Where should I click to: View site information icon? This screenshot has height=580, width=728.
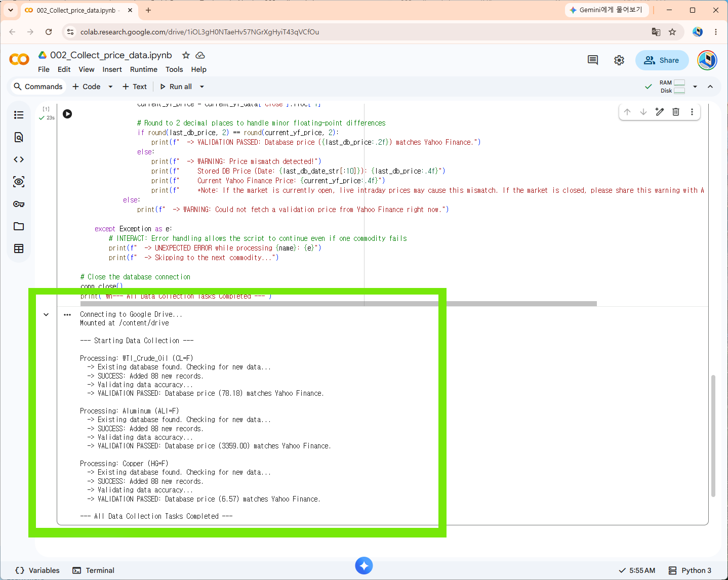click(70, 32)
